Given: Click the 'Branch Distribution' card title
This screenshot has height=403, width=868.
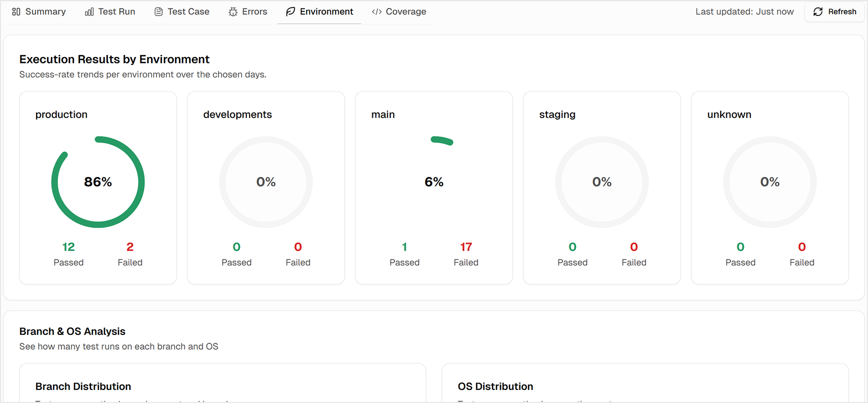Looking at the screenshot, I should [x=83, y=386].
